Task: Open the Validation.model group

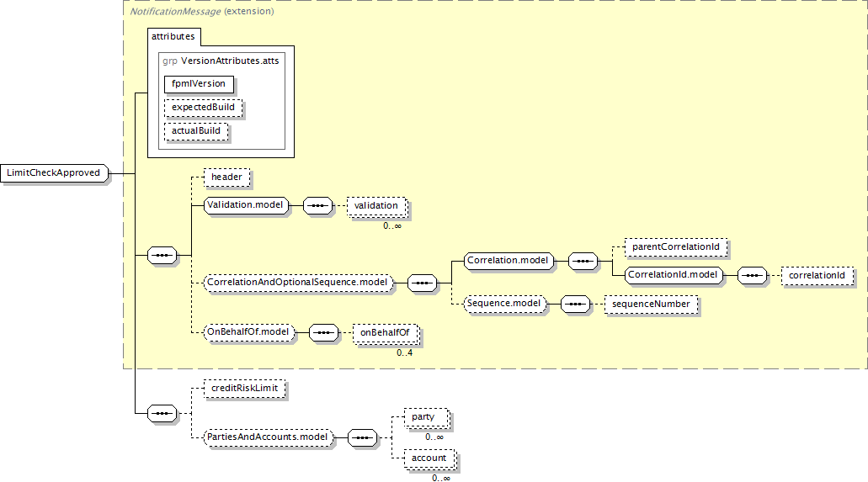Action: coord(246,205)
